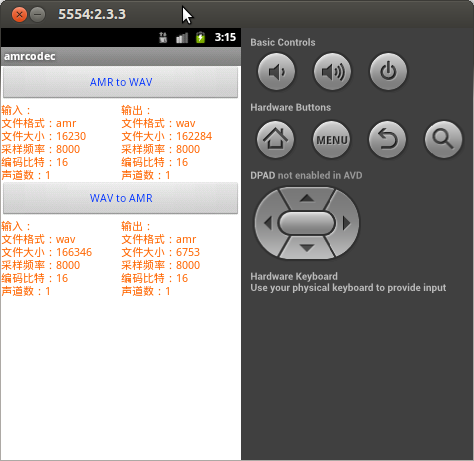Click input file size 166346

click(74, 252)
